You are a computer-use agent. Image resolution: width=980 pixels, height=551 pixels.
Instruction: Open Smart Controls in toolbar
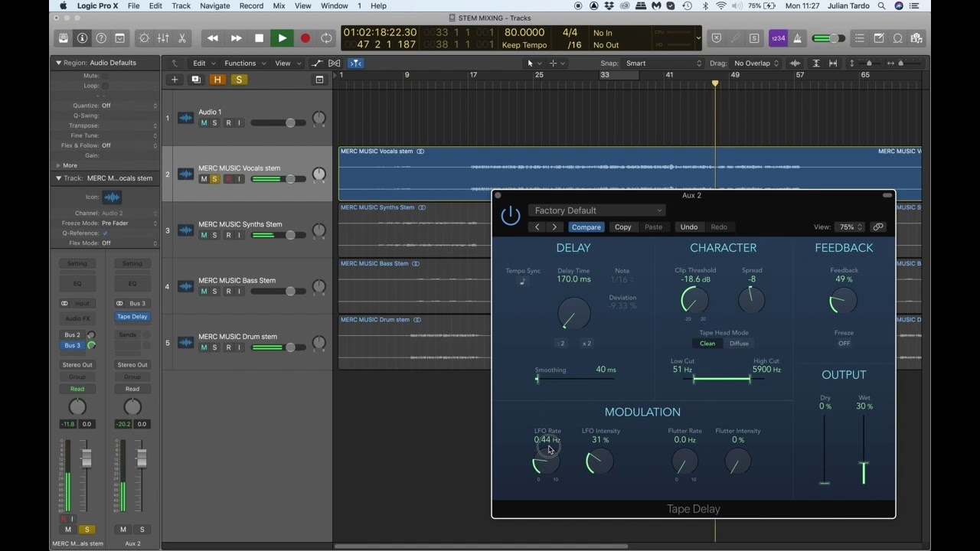(x=144, y=38)
